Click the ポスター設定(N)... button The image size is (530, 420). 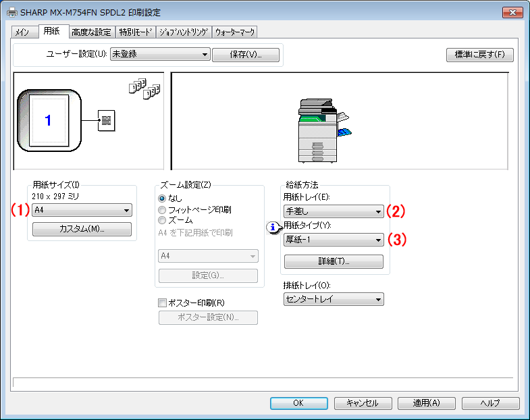tap(208, 317)
